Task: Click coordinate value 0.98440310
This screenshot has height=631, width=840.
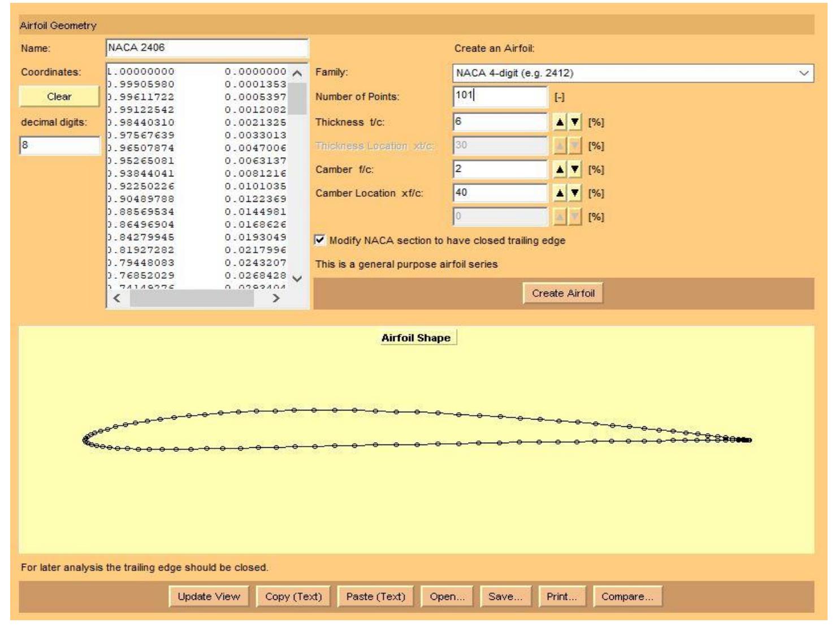Action: click(141, 123)
